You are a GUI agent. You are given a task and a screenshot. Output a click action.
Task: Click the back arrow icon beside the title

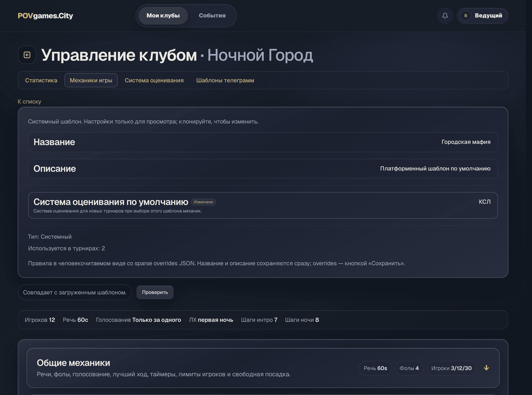click(x=27, y=55)
